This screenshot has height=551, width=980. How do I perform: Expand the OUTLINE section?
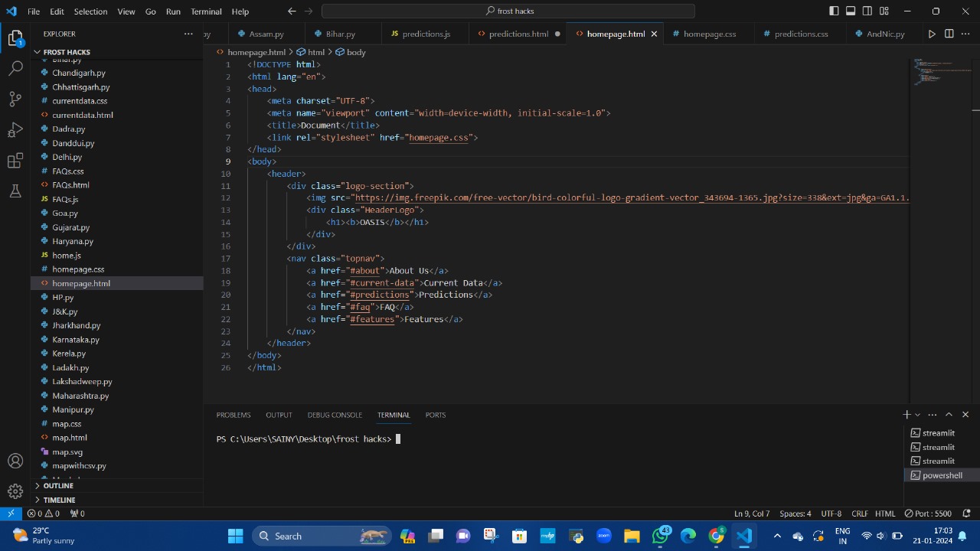58,486
